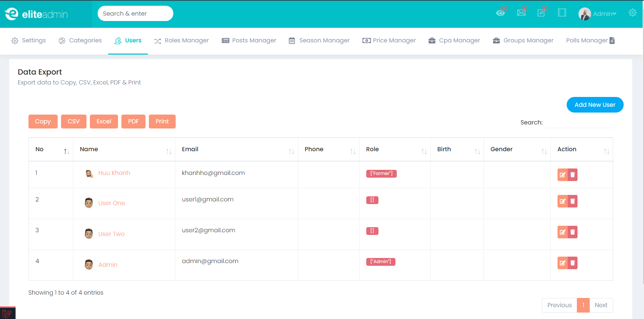Click the Add New User button
Screen dimensions: 644x319
595,105
